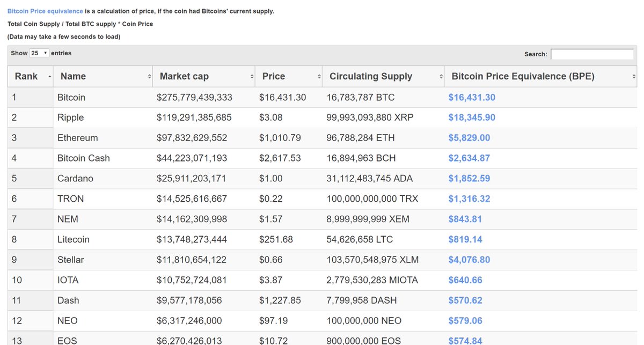Click Dash's BPE value $570.62

[465, 300]
